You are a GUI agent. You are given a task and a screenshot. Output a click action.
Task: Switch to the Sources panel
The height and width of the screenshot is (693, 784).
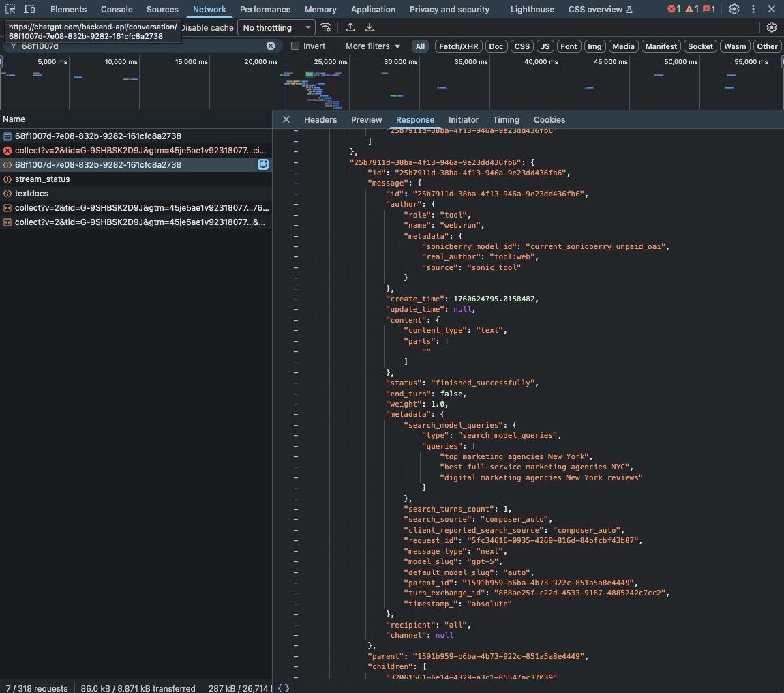(162, 9)
